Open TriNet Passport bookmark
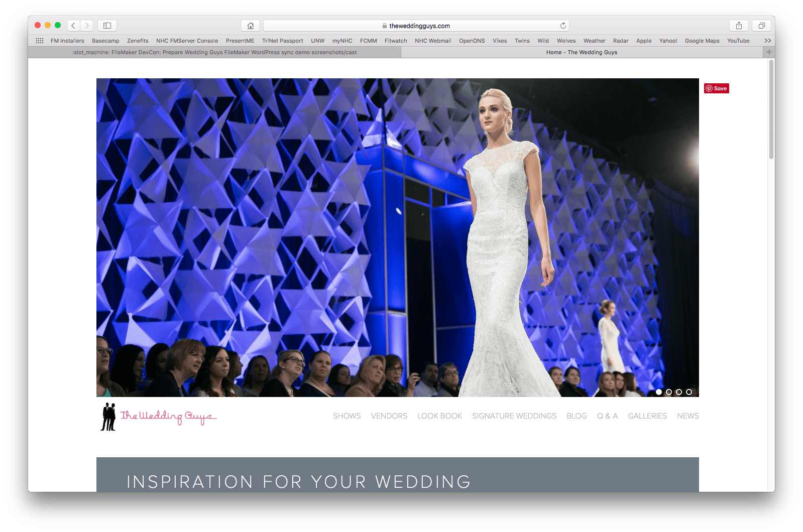Viewport: 803px width, 532px height. tap(283, 41)
